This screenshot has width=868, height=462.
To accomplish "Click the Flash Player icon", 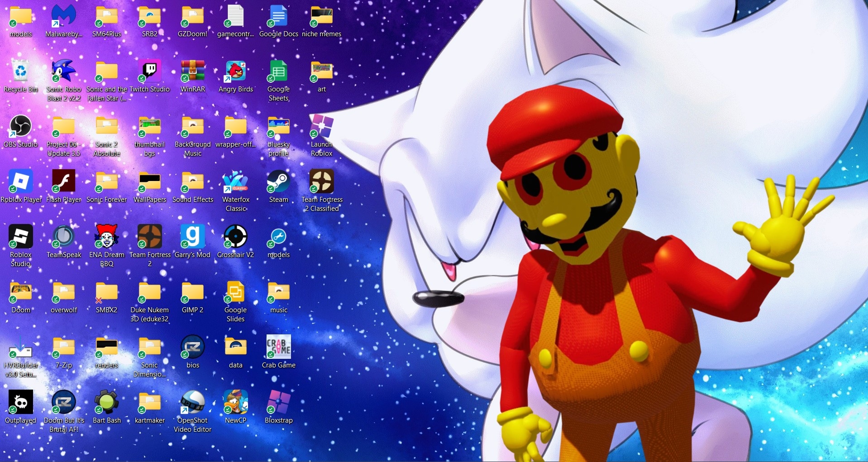I will (63, 182).
